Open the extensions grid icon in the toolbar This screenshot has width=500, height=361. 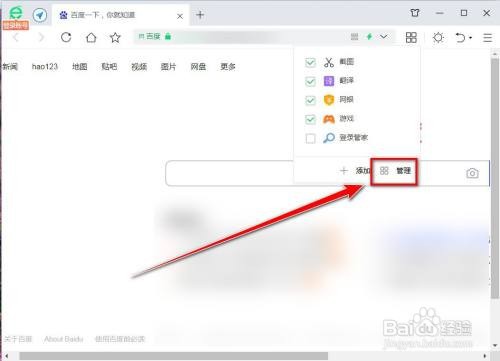pyautogui.click(x=411, y=37)
